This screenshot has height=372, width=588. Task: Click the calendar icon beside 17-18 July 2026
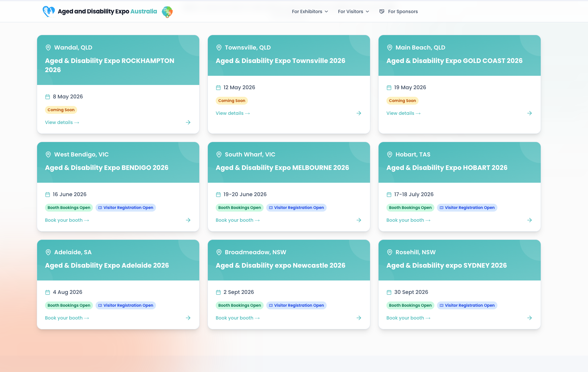(389, 195)
